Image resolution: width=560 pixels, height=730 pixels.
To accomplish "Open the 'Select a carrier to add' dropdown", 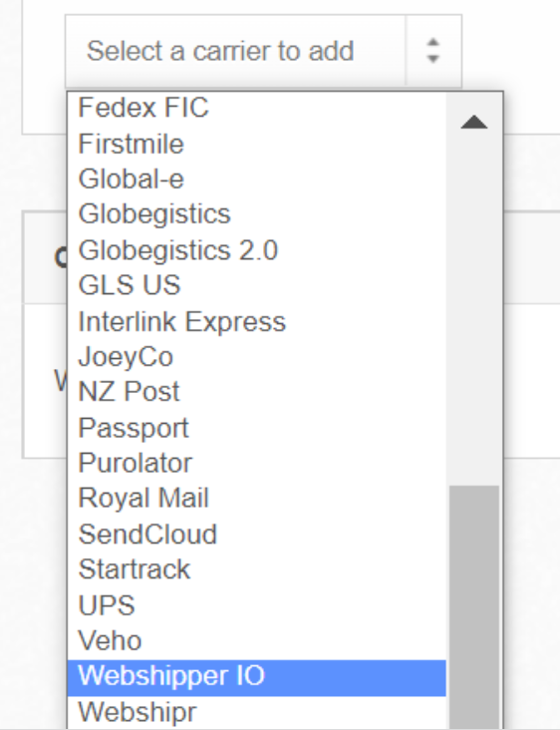I will click(x=263, y=51).
